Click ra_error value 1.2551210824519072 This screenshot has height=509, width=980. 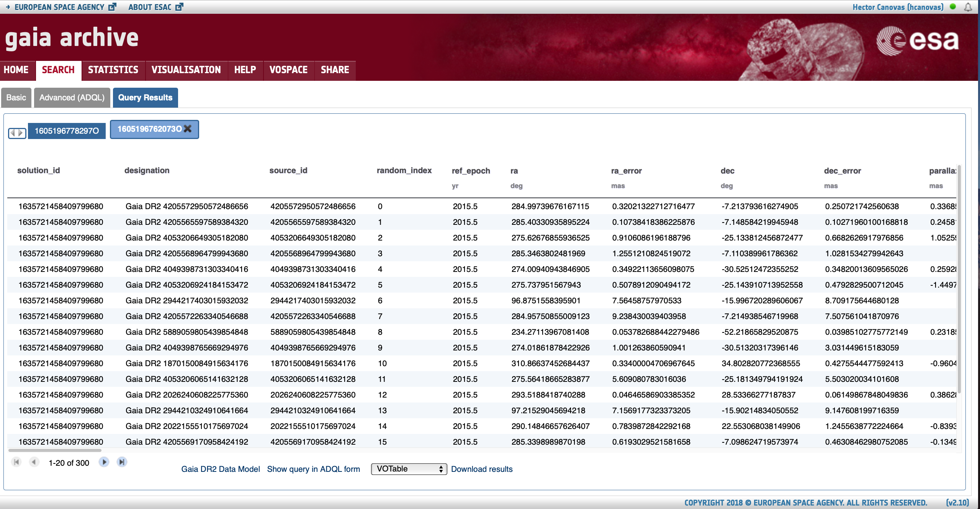coord(651,254)
